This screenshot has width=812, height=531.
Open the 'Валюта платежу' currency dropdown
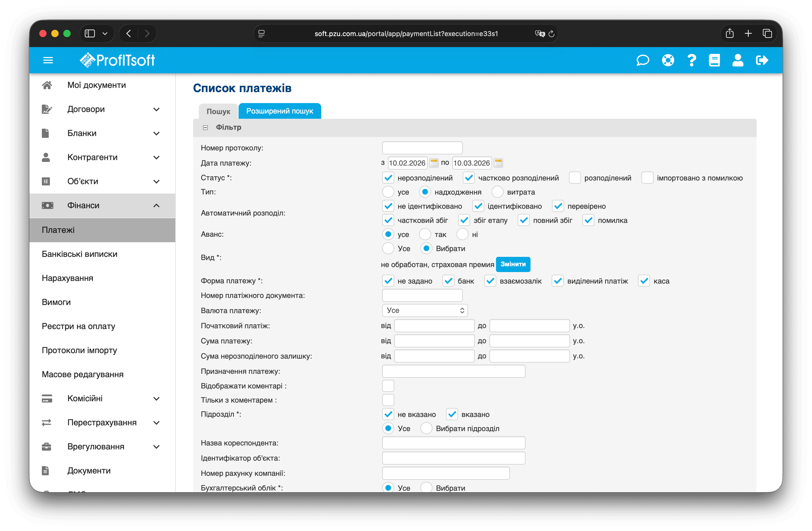[x=425, y=310]
